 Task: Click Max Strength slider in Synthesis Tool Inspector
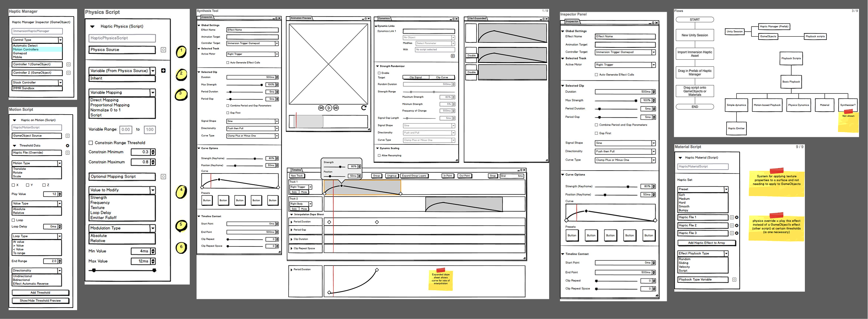[245, 85]
